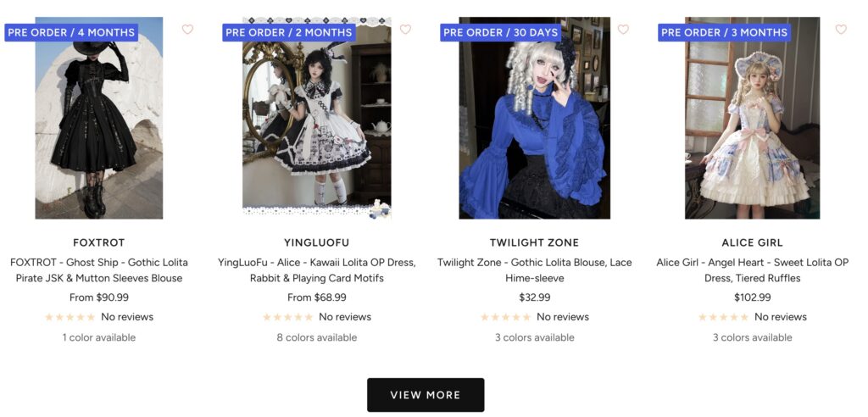Select Twilight Zone Gothic Lolita Blouse title link

(x=534, y=270)
